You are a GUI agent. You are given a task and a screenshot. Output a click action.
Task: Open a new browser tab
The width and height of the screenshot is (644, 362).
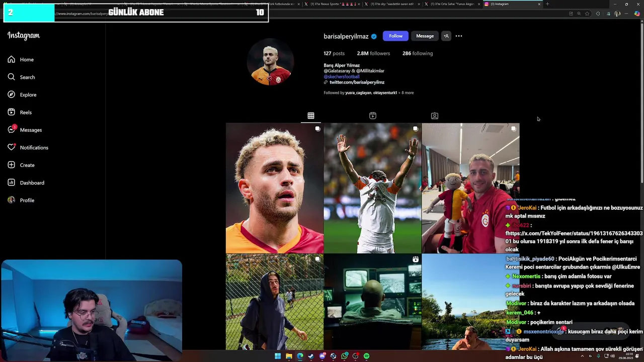547,4
